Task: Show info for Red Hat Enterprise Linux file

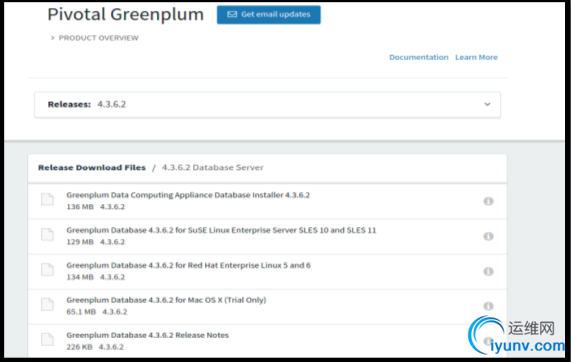Action: [488, 271]
